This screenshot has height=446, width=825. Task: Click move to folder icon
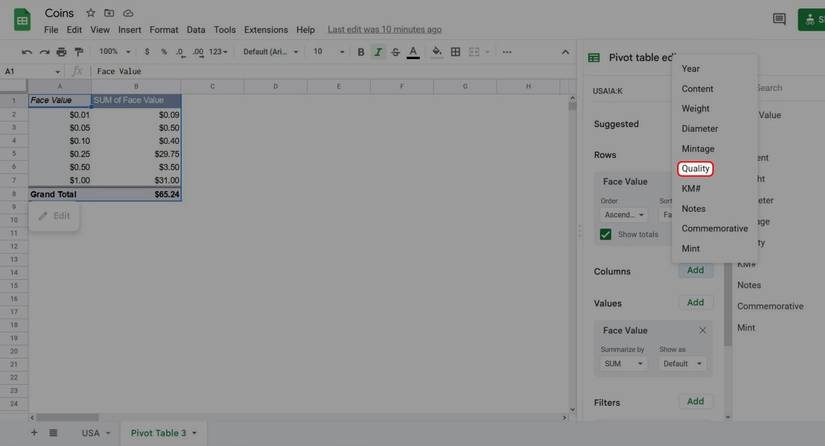[109, 13]
